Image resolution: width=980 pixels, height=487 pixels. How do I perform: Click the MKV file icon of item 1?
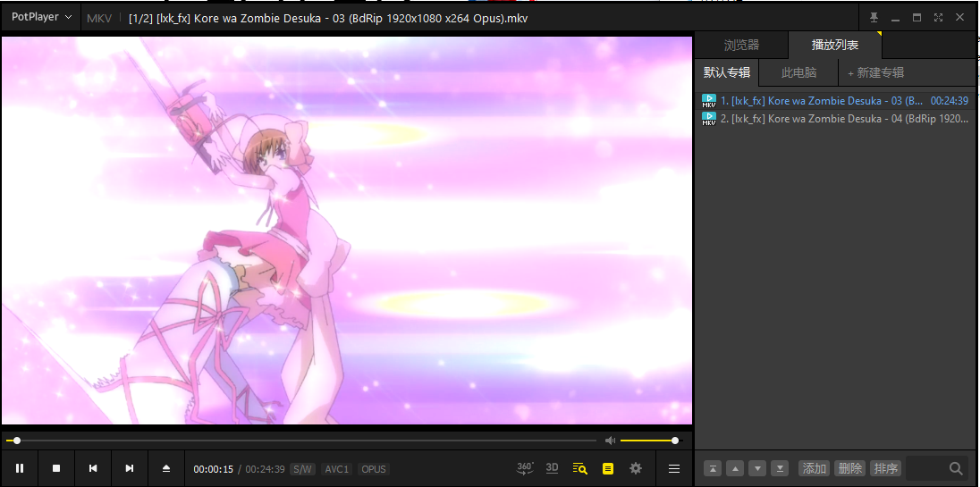click(x=709, y=100)
